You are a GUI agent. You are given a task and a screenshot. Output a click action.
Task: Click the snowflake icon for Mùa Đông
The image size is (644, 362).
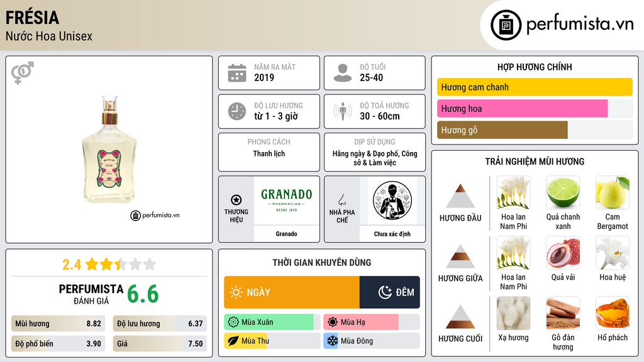[x=333, y=341]
